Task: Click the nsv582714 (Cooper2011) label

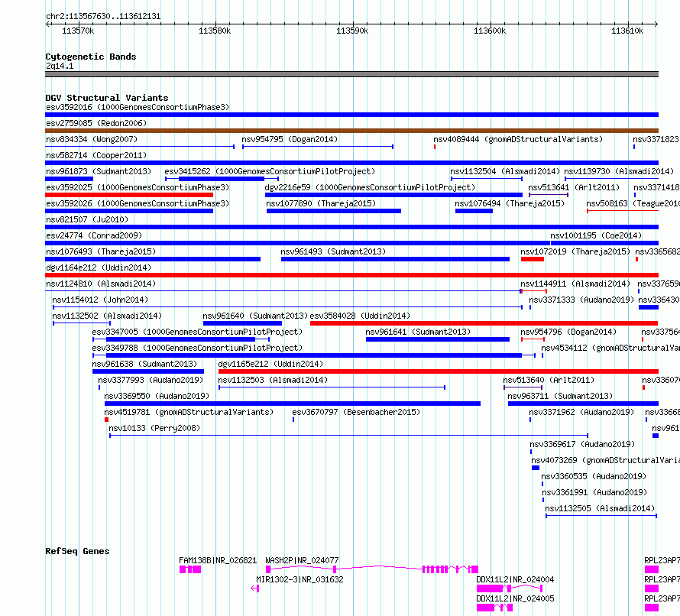Action: (96, 155)
